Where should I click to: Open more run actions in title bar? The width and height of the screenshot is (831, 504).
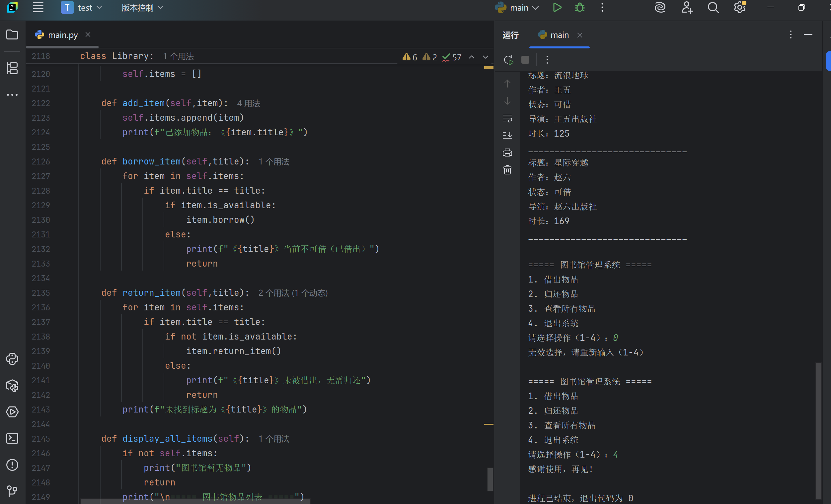(x=602, y=7)
